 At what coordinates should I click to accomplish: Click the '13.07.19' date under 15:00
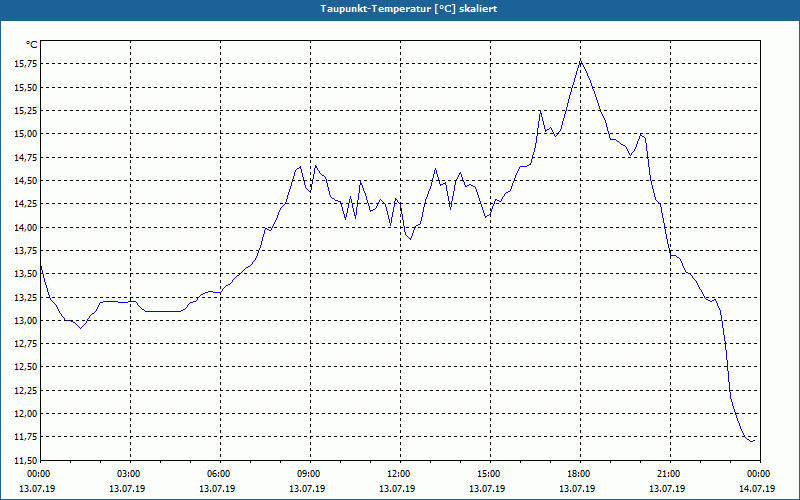[x=487, y=489]
